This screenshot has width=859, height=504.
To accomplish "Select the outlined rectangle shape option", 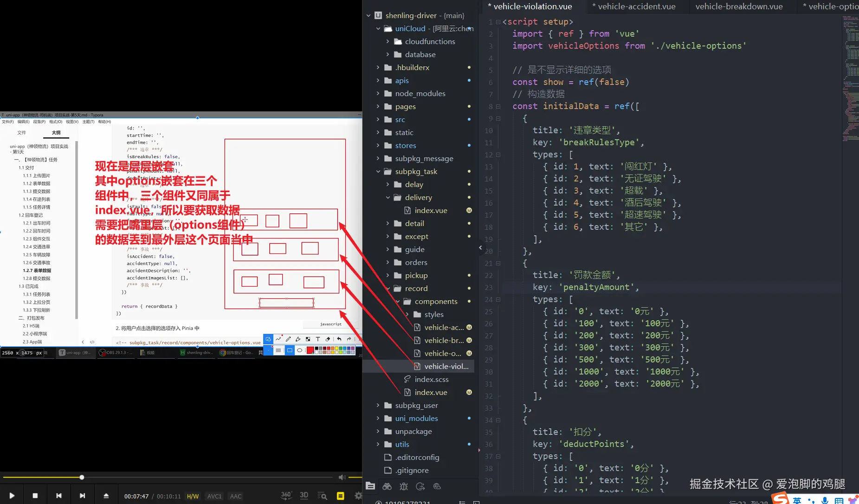I will (290, 350).
